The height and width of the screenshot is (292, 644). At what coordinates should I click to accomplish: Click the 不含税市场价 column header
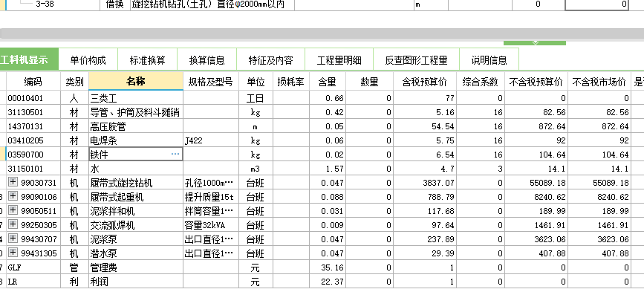pyautogui.click(x=599, y=82)
